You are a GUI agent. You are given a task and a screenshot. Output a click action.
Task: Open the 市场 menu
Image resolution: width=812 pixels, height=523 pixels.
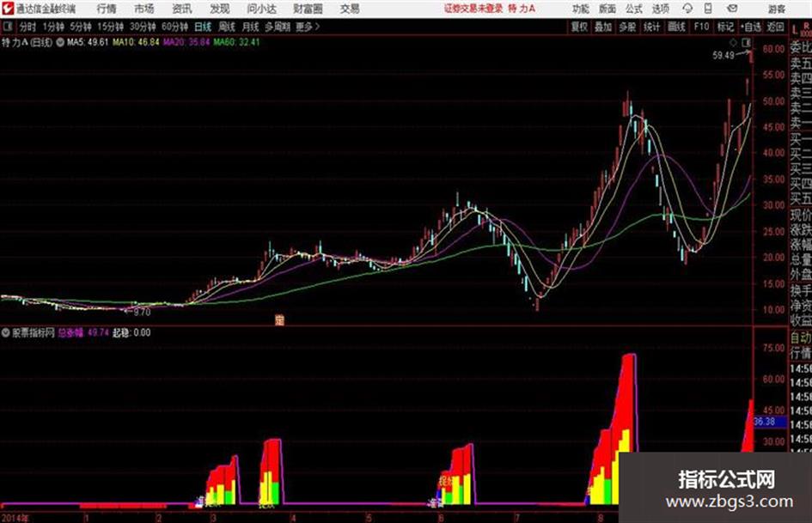coord(144,9)
